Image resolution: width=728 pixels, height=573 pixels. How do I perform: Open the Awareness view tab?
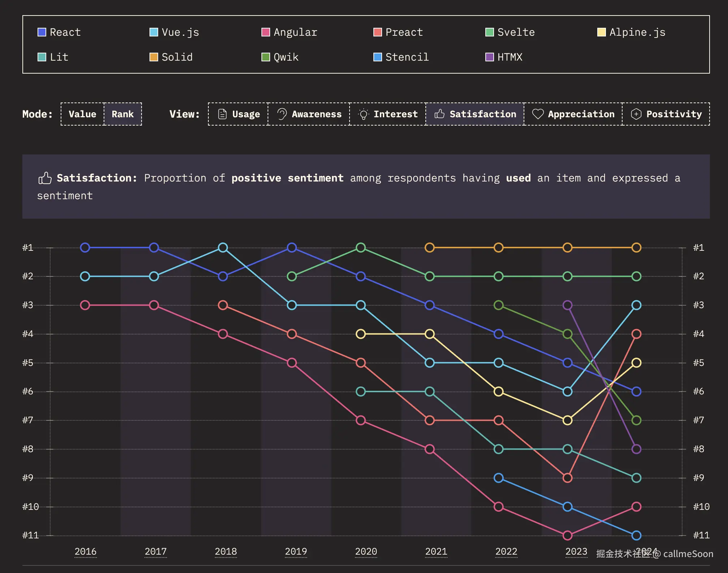(x=309, y=114)
